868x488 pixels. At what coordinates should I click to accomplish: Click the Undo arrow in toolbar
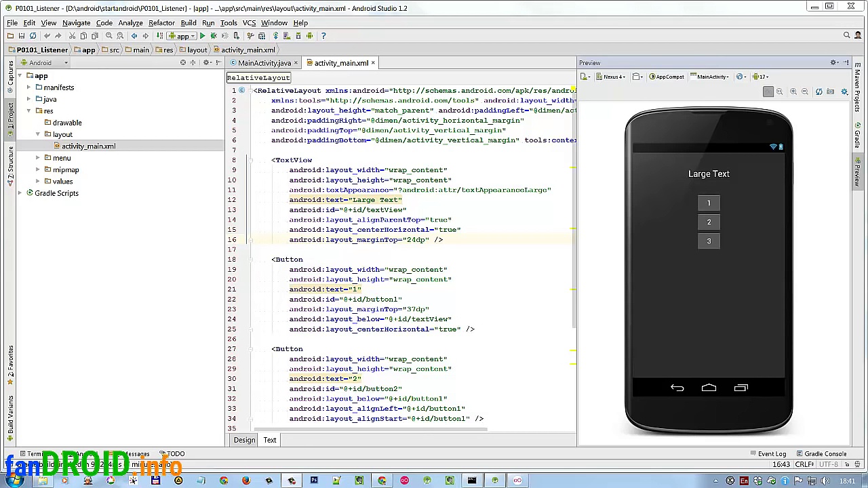pos(45,36)
